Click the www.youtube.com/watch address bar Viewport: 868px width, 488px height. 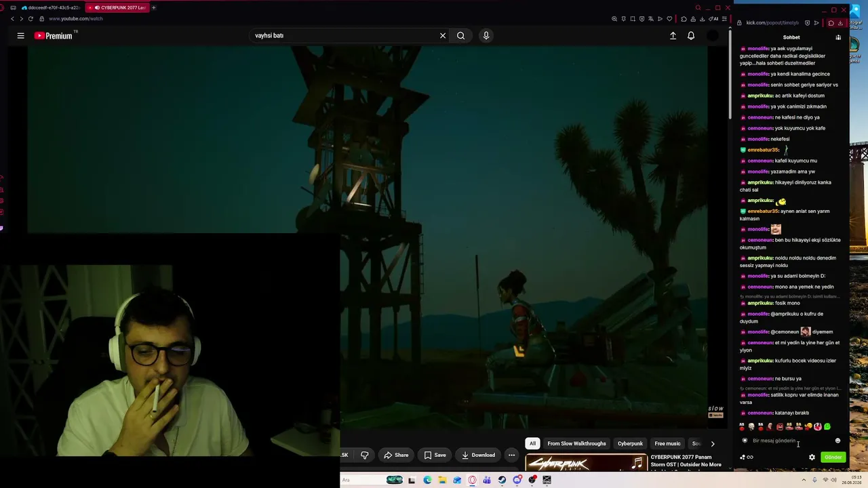pos(76,19)
